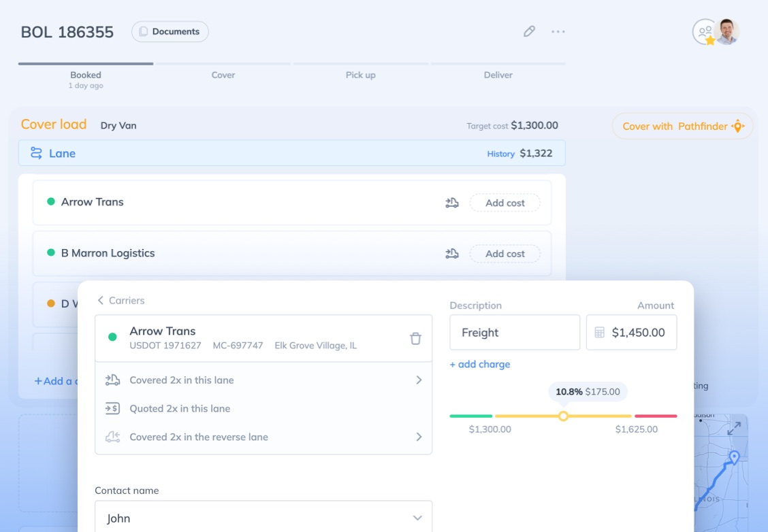Click the reverse lane truck icon

coord(112,437)
